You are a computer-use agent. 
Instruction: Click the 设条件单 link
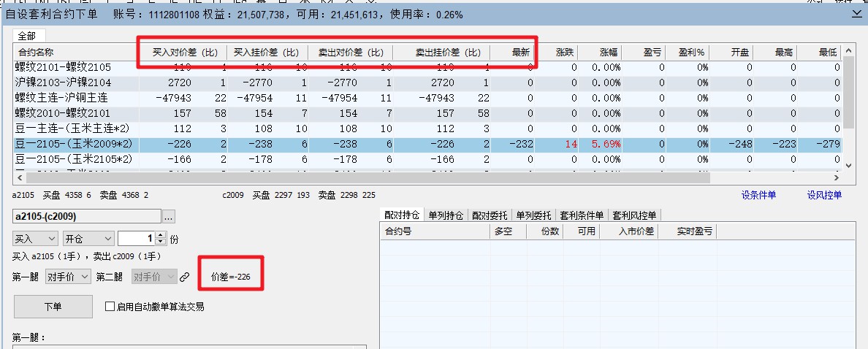point(758,195)
